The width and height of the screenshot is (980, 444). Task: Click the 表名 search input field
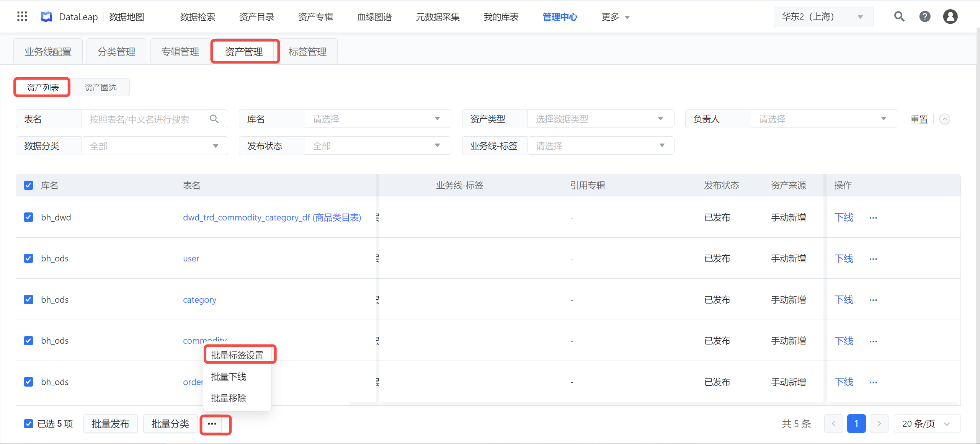click(155, 119)
